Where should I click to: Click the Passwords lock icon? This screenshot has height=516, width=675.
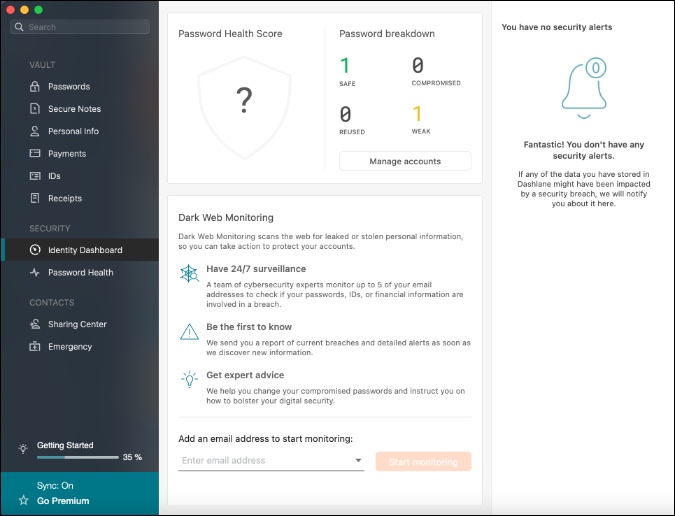point(35,87)
